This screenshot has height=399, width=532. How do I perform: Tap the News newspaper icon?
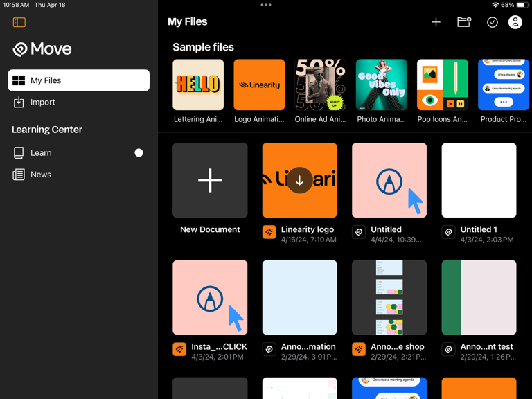(19, 175)
